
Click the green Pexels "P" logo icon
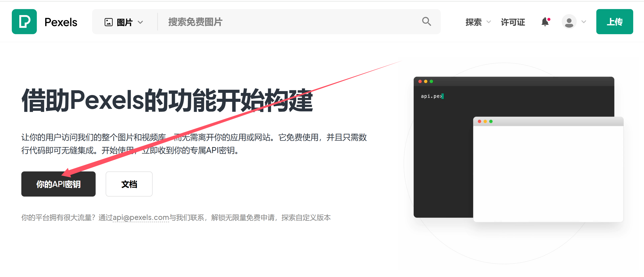tap(24, 22)
